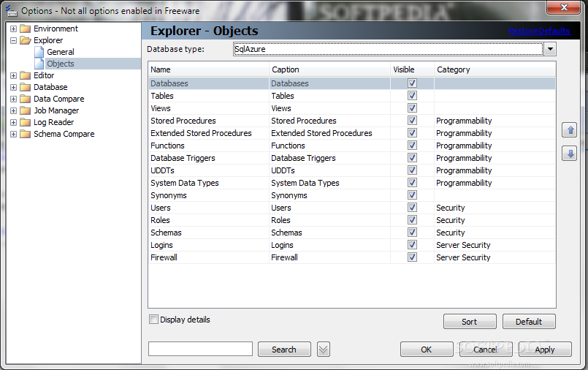Toggle Visible checkbox for Synonyms
588x370 pixels.
tap(412, 195)
